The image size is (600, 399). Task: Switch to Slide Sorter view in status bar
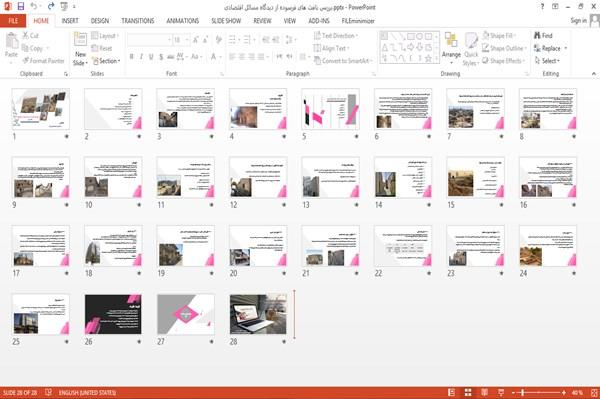coord(468,392)
